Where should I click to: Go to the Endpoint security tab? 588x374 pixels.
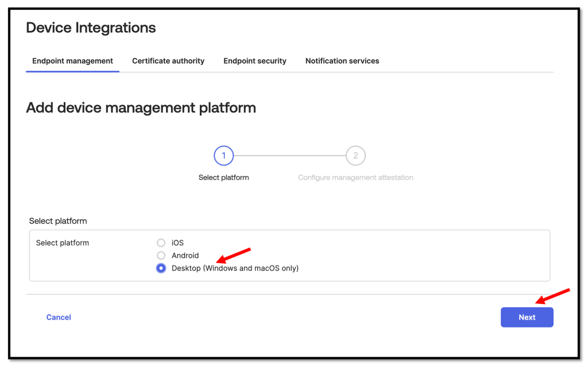pos(255,61)
